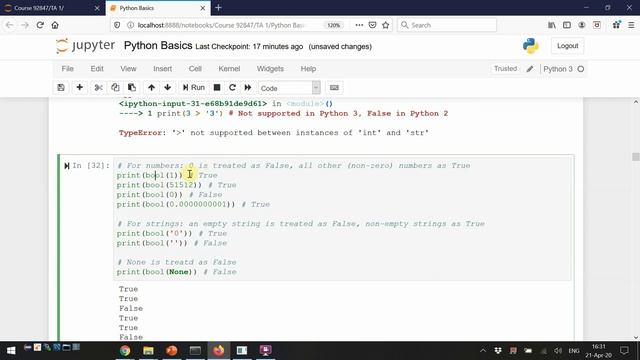Open the Cell menu

pos(195,69)
